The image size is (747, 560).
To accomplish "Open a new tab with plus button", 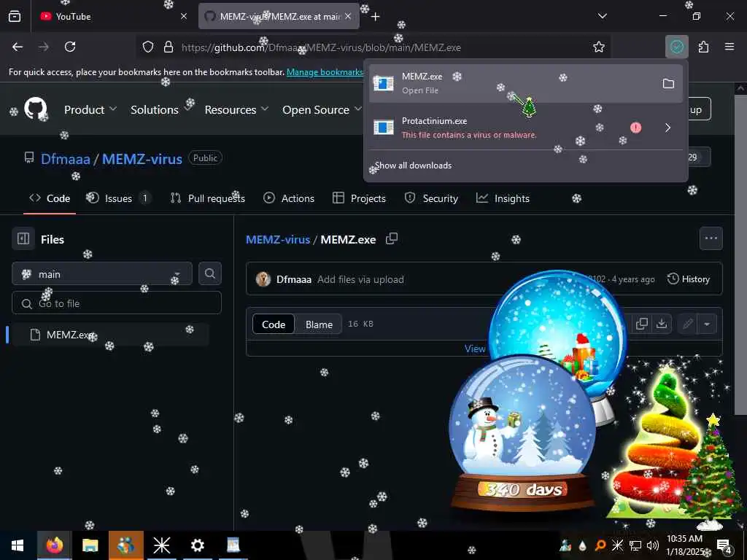I will (x=376, y=17).
